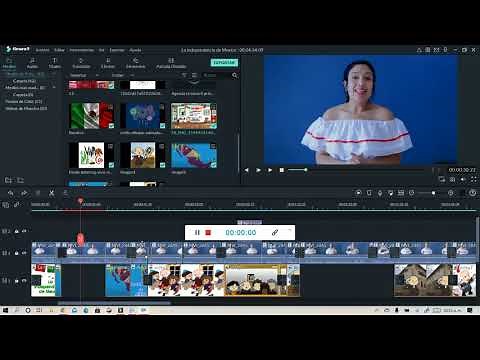The width and height of the screenshot is (480, 360).
Task: Click the scissors split icon
Action: point(51,193)
